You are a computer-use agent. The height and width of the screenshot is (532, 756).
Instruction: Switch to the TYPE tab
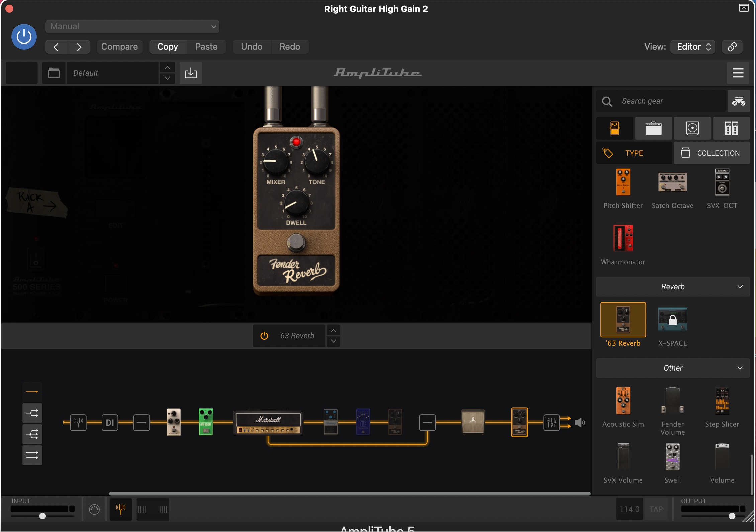click(634, 153)
